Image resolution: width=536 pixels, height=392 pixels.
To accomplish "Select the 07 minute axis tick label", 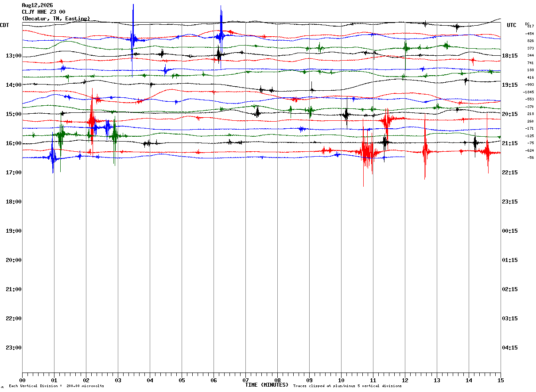I will tap(245, 380).
